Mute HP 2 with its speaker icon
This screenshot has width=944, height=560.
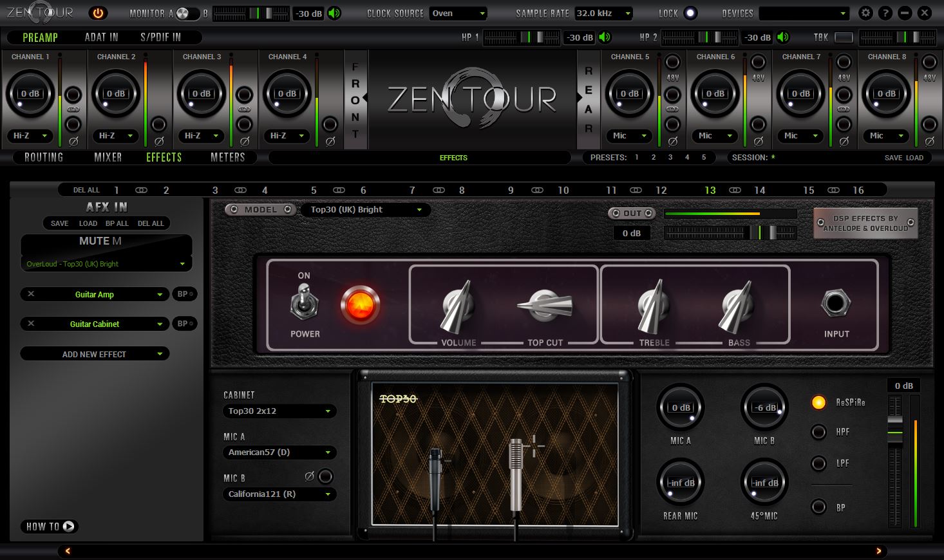pos(783,37)
